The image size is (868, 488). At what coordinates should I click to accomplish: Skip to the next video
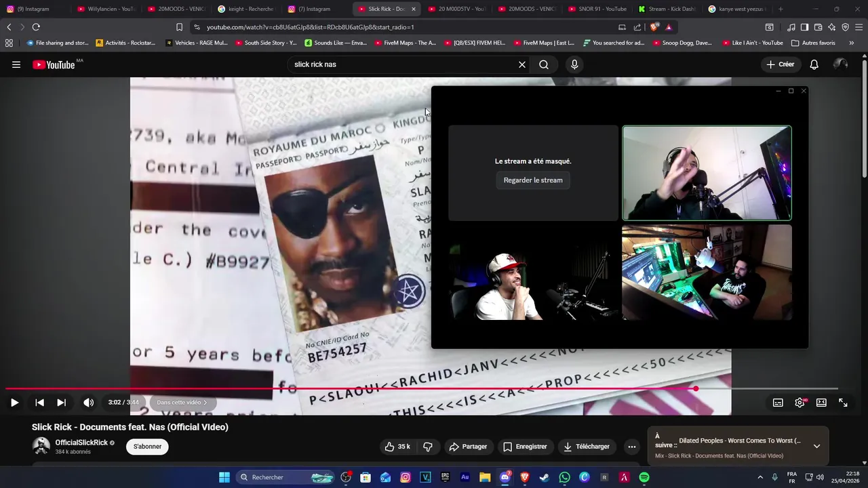(61, 403)
